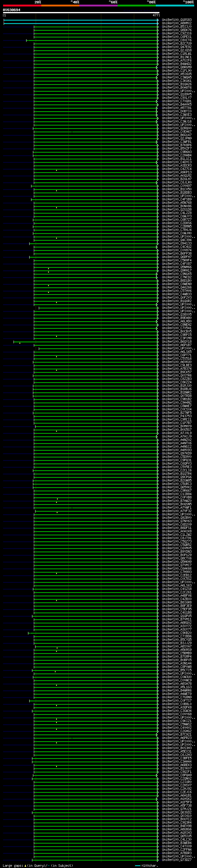
Task: Select label UniRef100_Q97KD9
Action: point(177,454)
